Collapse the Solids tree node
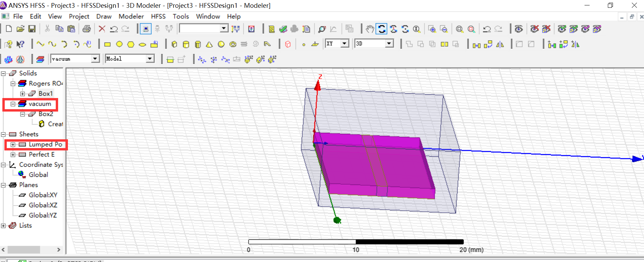The image size is (644, 262). click(x=3, y=73)
